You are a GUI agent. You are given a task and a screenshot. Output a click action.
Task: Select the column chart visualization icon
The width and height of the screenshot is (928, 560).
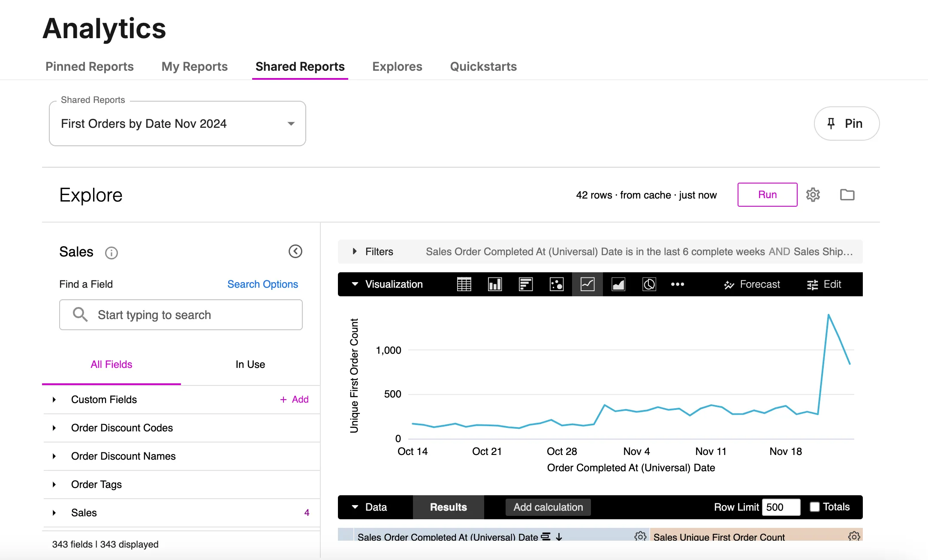click(495, 284)
